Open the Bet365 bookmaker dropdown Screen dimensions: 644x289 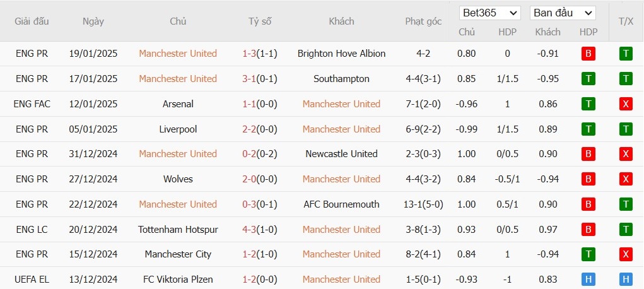pyautogui.click(x=489, y=13)
